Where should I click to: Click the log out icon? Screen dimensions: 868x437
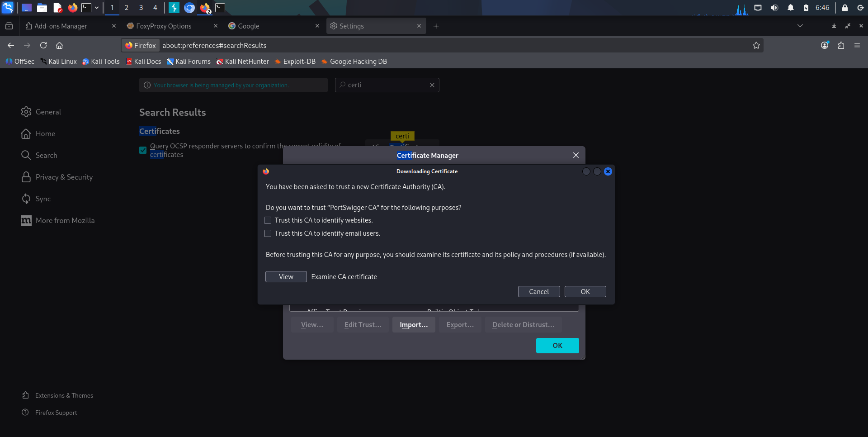tap(860, 8)
